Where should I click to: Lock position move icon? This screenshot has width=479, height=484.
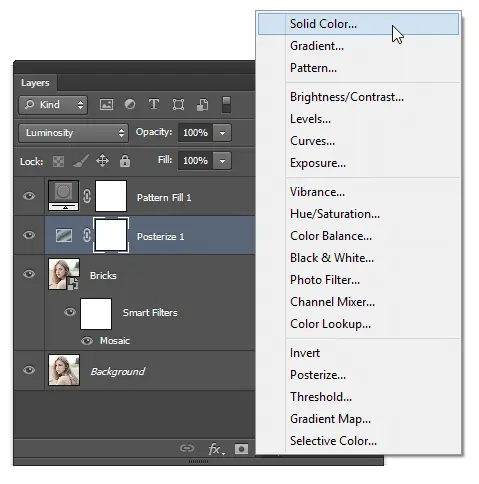point(103,161)
